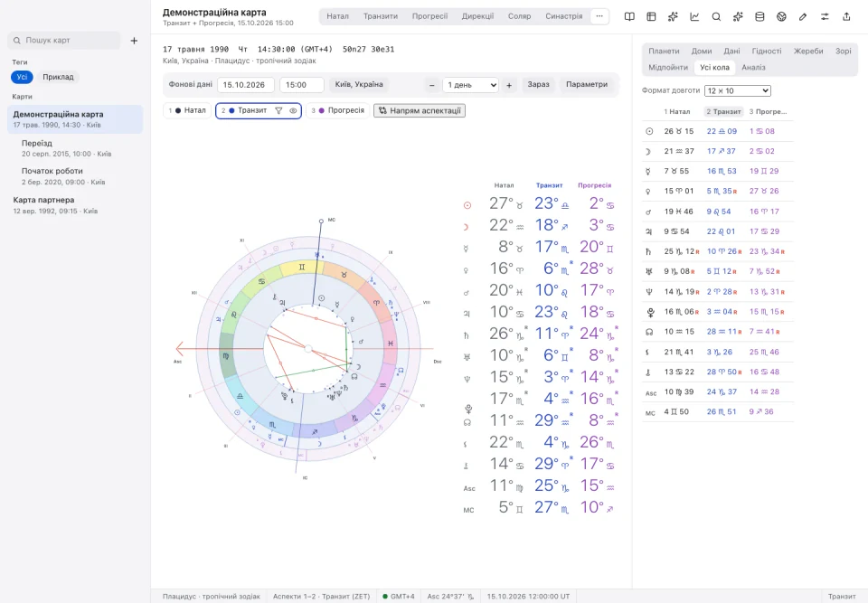Open the Дані panel tab
The height and width of the screenshot is (603, 868).
pyautogui.click(x=731, y=51)
